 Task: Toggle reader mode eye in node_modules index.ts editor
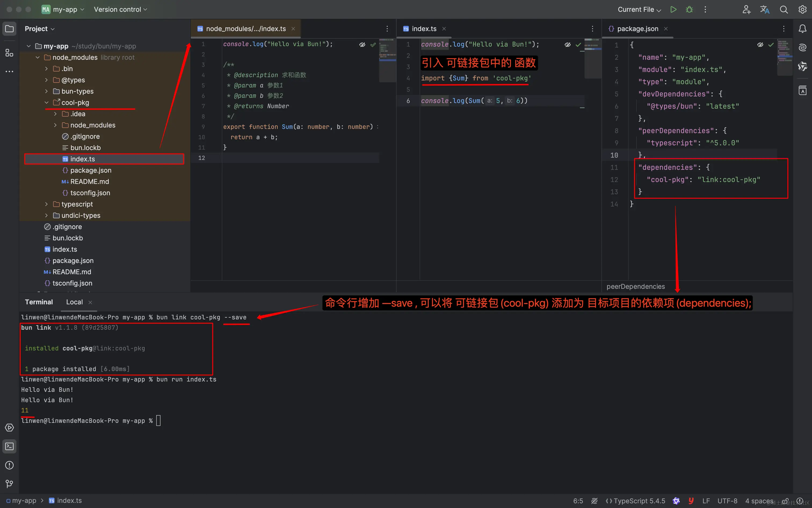coord(362,44)
